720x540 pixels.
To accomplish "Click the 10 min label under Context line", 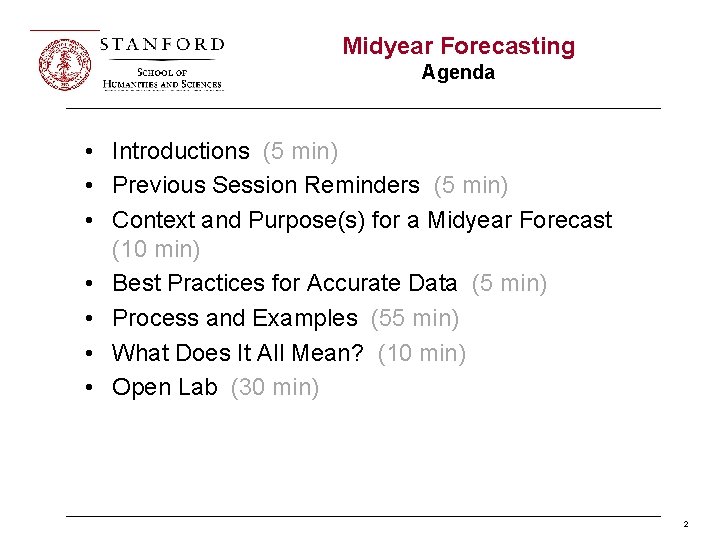I will tap(156, 249).
